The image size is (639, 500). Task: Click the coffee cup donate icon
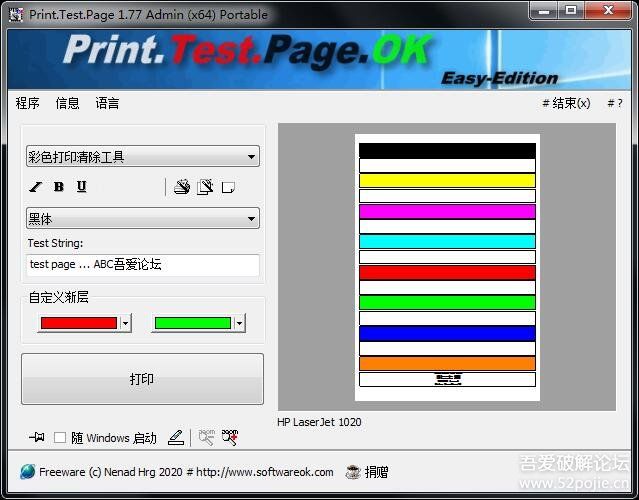tap(353, 472)
